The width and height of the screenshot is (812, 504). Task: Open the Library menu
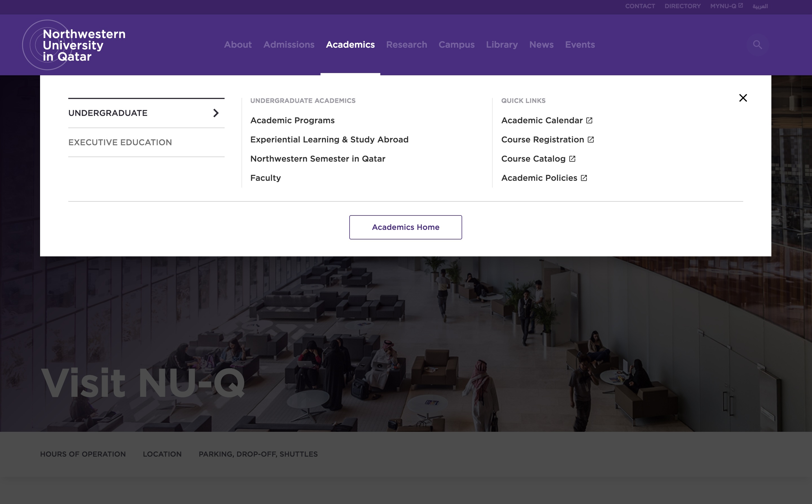(502, 45)
